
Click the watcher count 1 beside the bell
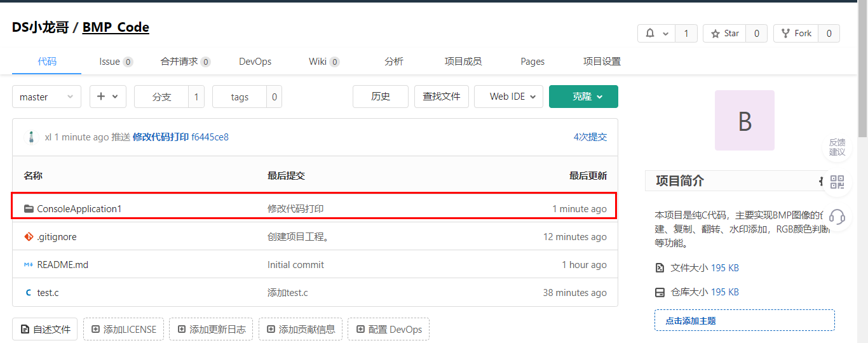click(x=686, y=34)
